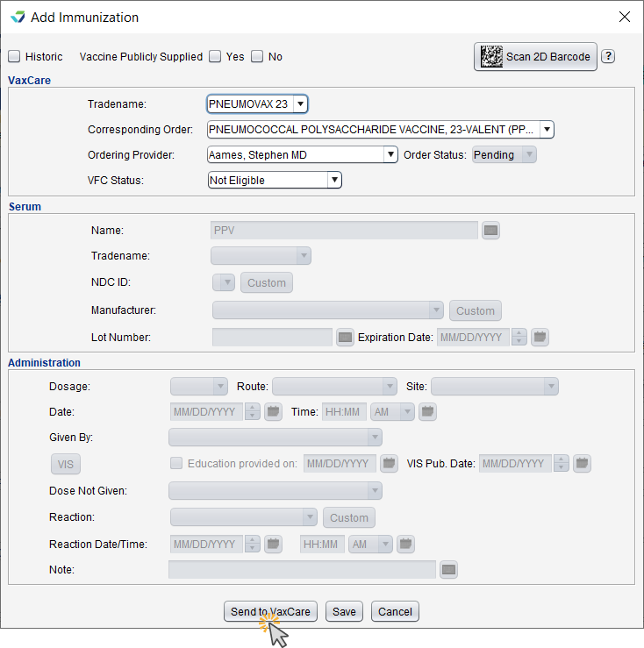Viewport: 644px width, 648px height.
Task: Open the question mark help icon
Action: (x=608, y=56)
